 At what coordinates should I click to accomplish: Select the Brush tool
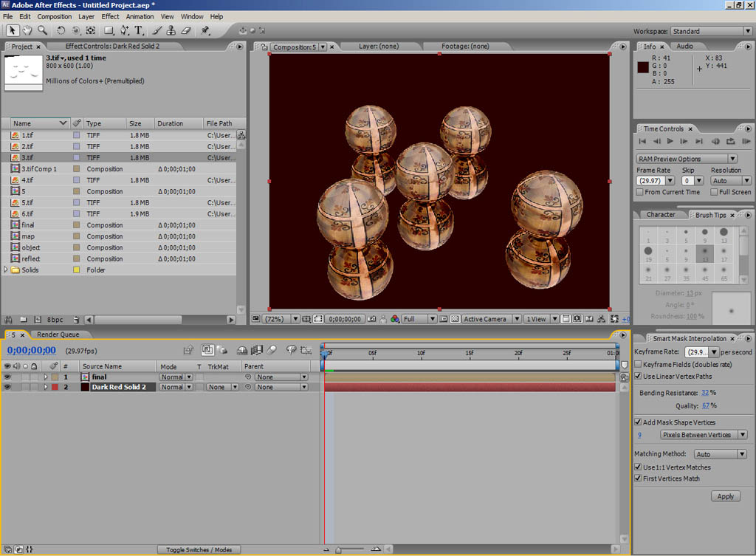(157, 30)
